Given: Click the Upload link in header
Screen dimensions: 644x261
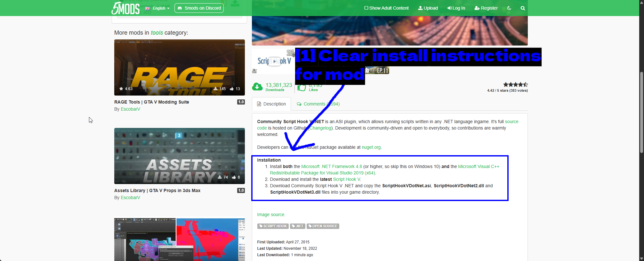Looking at the screenshot, I should pyautogui.click(x=428, y=8).
